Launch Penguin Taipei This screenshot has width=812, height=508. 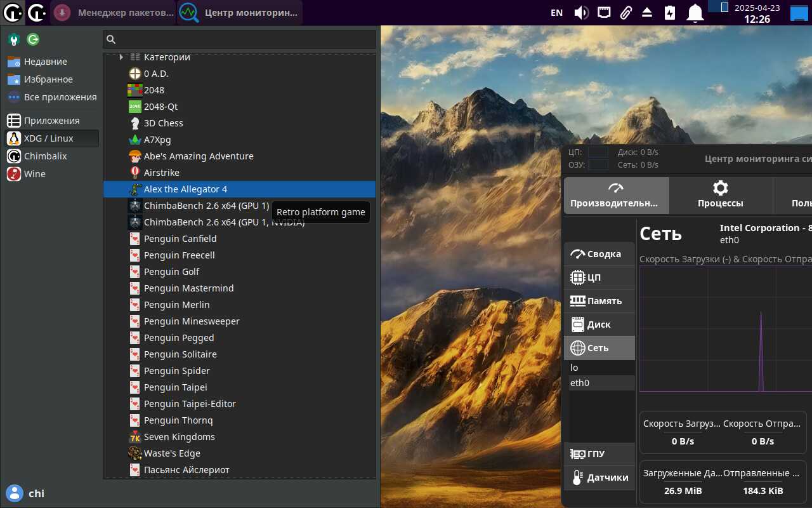pos(239,387)
